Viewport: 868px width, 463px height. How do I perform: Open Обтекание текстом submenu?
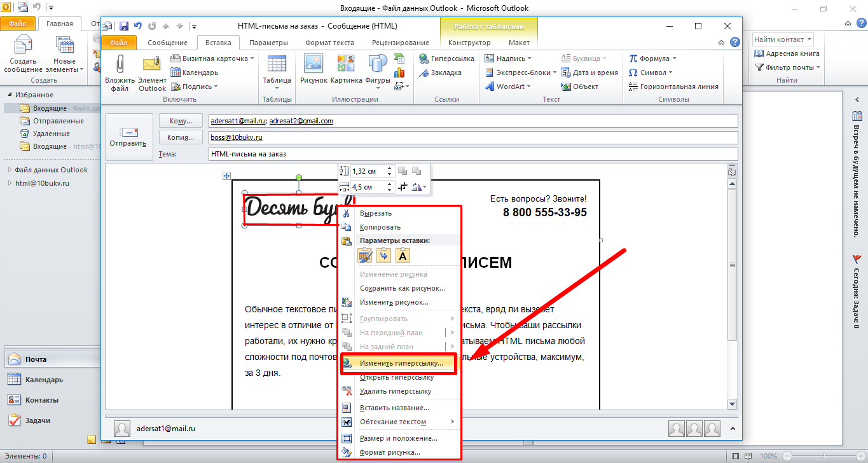tap(399, 422)
